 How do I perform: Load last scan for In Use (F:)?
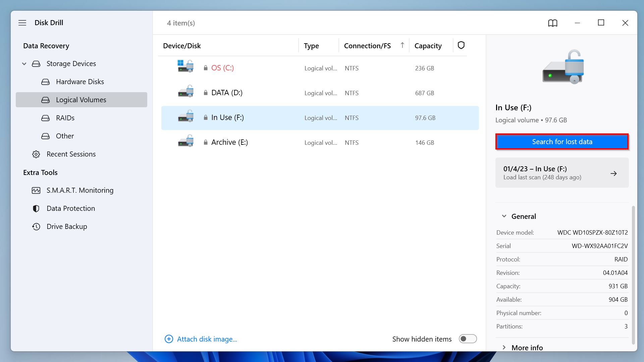tap(562, 172)
